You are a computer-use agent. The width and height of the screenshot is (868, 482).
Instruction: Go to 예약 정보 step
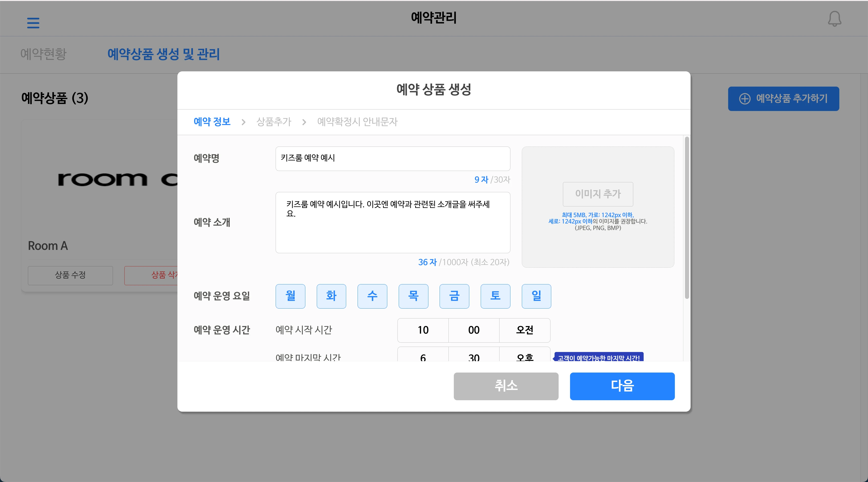[212, 122]
